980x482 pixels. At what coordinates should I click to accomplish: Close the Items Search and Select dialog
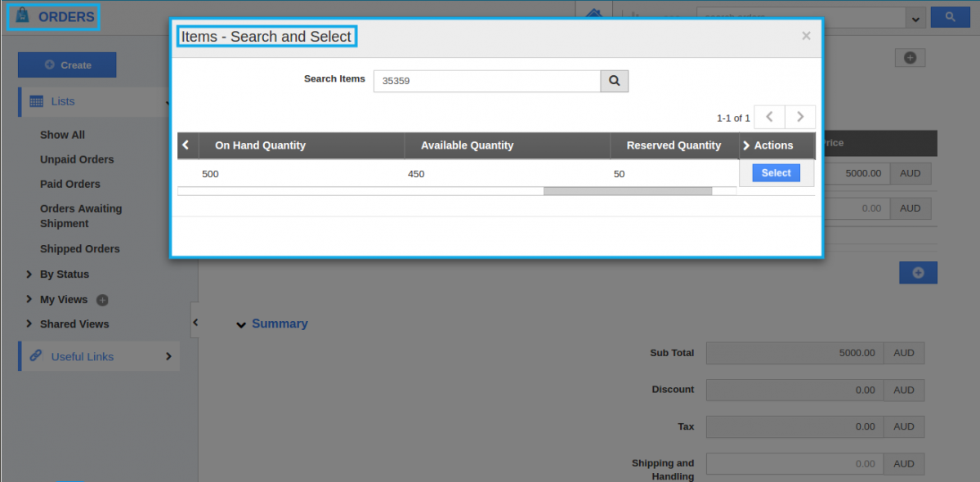click(x=806, y=36)
